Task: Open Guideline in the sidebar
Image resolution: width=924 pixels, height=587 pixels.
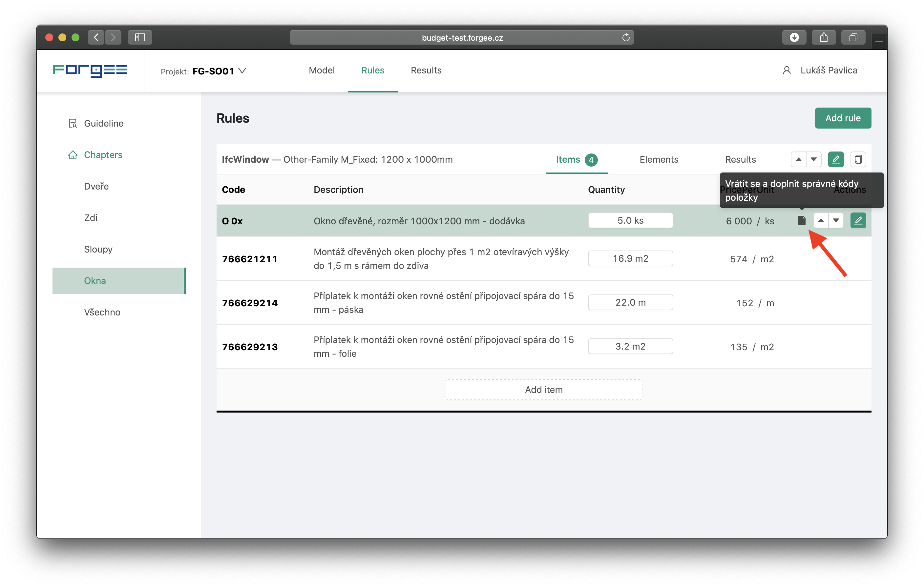Action: 104,123
